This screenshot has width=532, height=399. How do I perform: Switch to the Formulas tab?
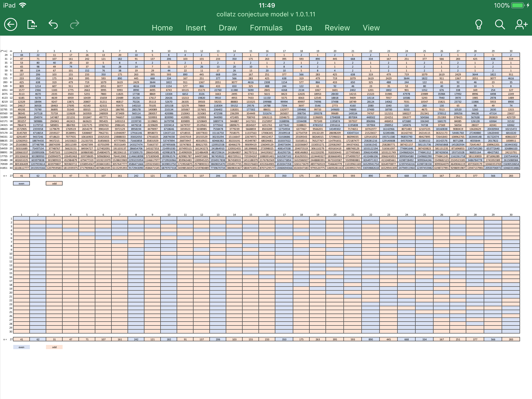tap(266, 28)
